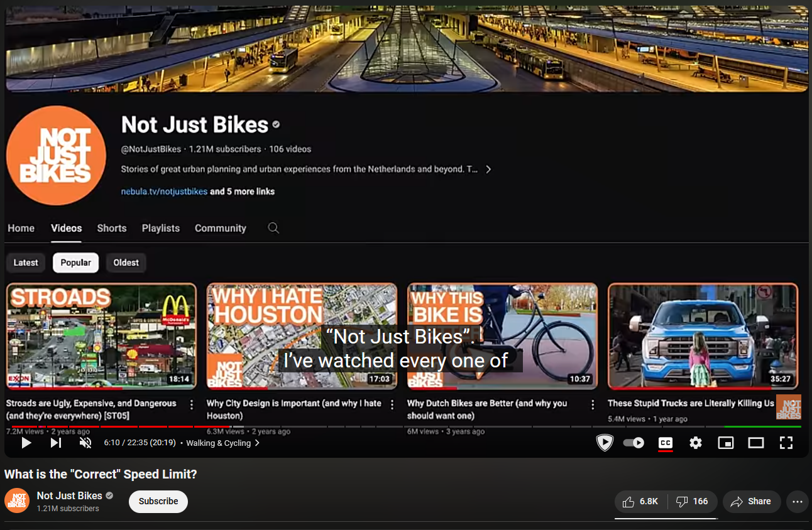This screenshot has width=812, height=530.
Task: Open the Why I Hate Houston thumbnail
Action: (x=302, y=336)
